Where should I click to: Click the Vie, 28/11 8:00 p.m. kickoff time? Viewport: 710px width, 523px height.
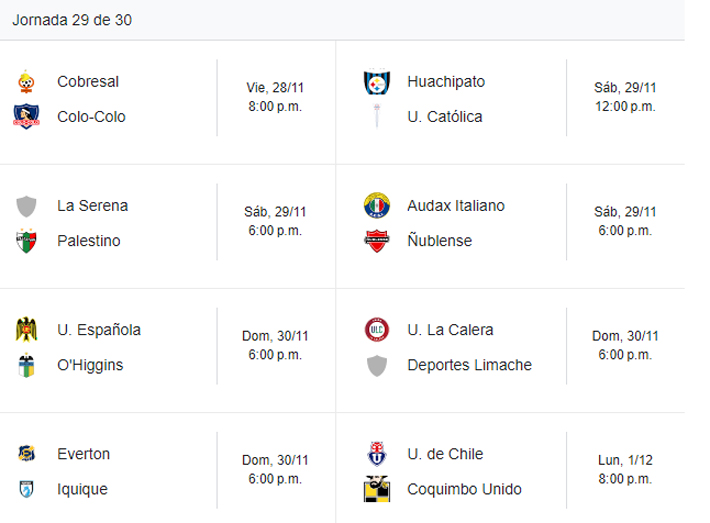tap(274, 97)
